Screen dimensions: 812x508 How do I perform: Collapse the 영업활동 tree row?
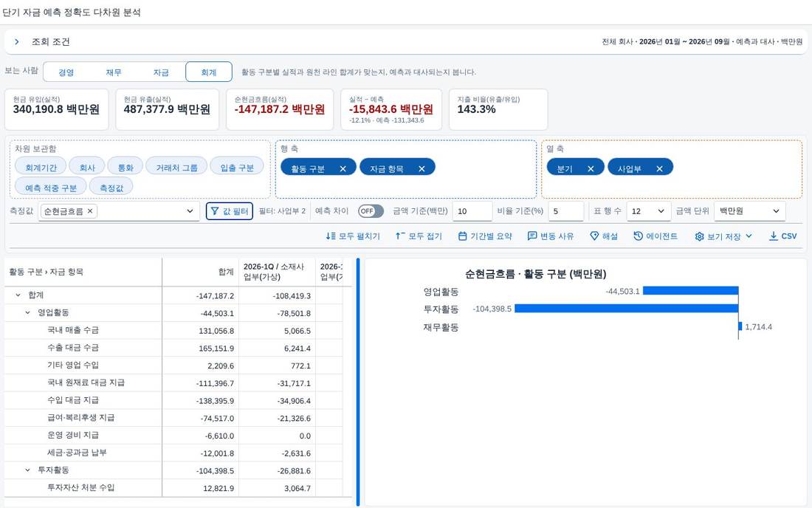coord(27,313)
